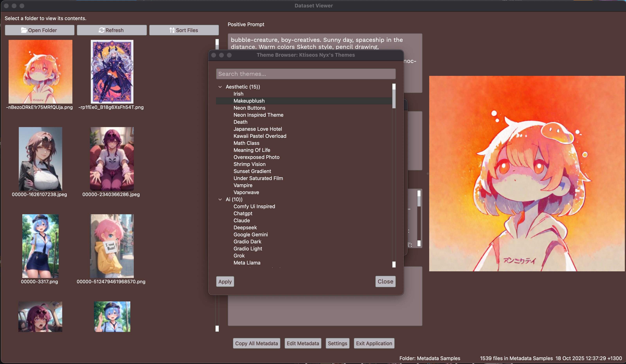Close the Theme Browser dialog
The width and height of the screenshot is (626, 364).
[x=385, y=281]
